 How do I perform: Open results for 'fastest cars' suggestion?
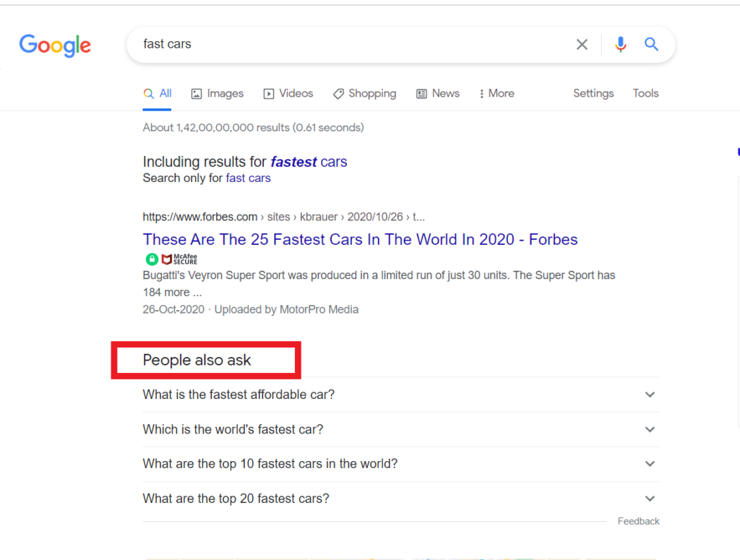[309, 162]
